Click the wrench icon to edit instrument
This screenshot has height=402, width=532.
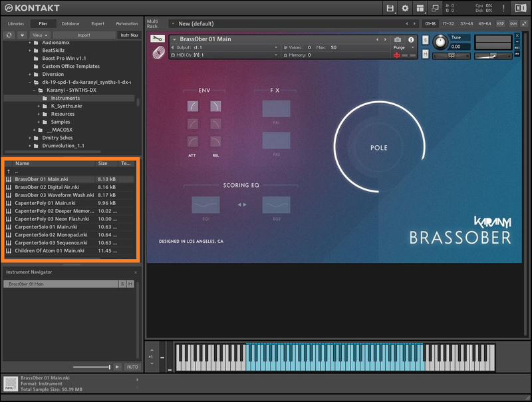(x=158, y=40)
